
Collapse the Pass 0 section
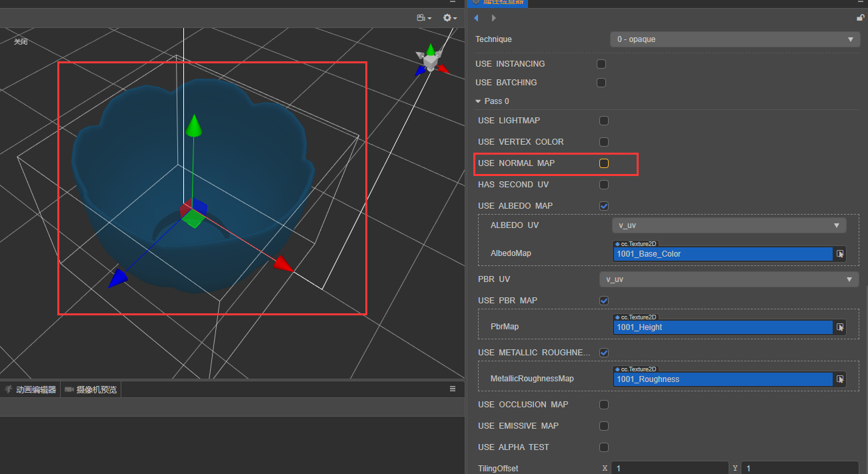pos(478,101)
